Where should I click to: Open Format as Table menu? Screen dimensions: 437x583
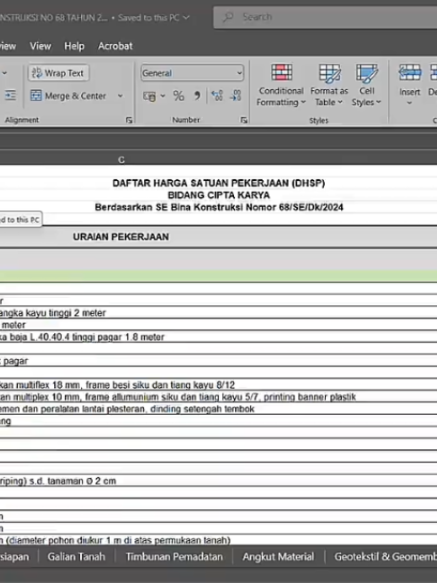pos(329,85)
